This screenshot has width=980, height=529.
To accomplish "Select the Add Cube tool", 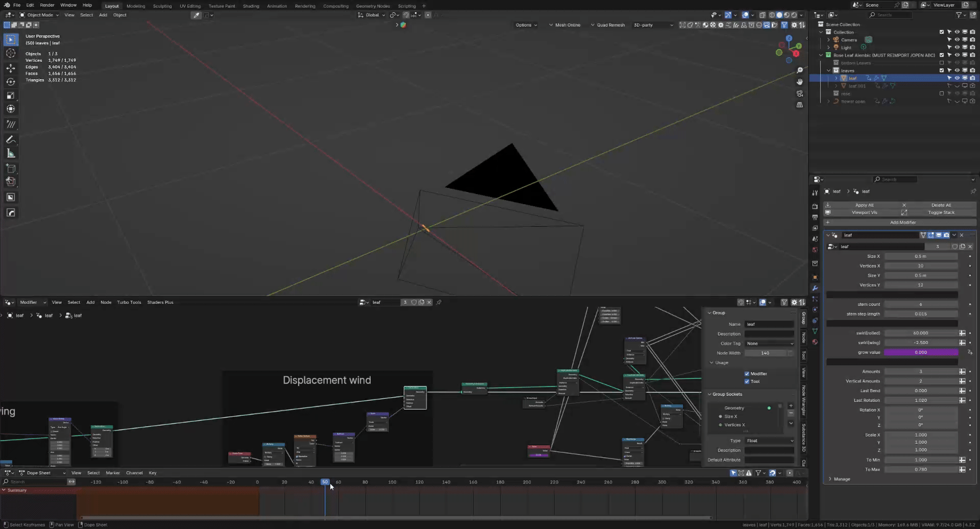I will [11, 169].
